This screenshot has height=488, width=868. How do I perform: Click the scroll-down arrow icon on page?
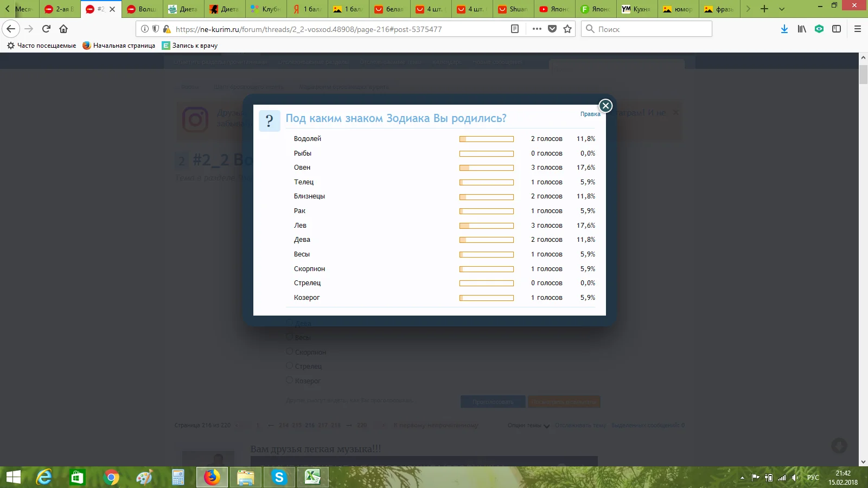pyautogui.click(x=839, y=446)
